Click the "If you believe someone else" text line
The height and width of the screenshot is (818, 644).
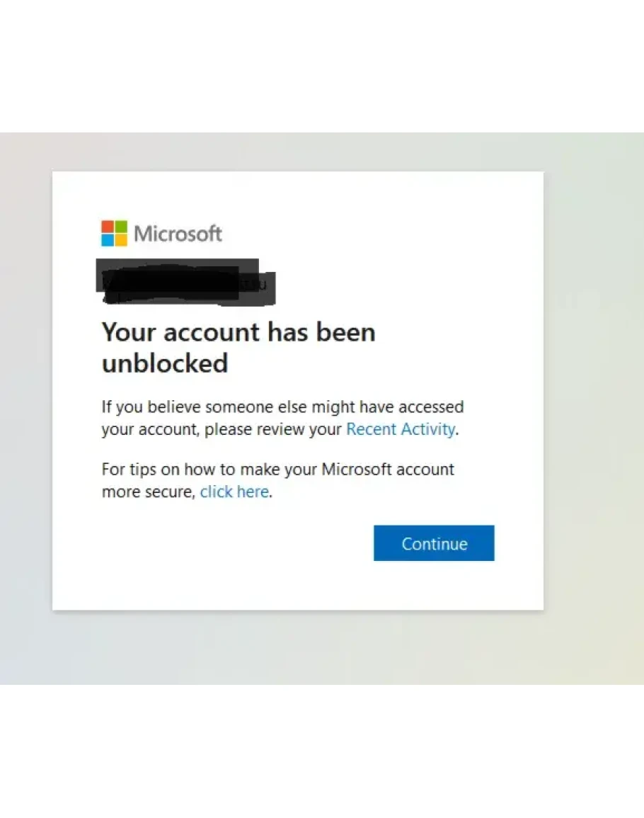(x=282, y=407)
